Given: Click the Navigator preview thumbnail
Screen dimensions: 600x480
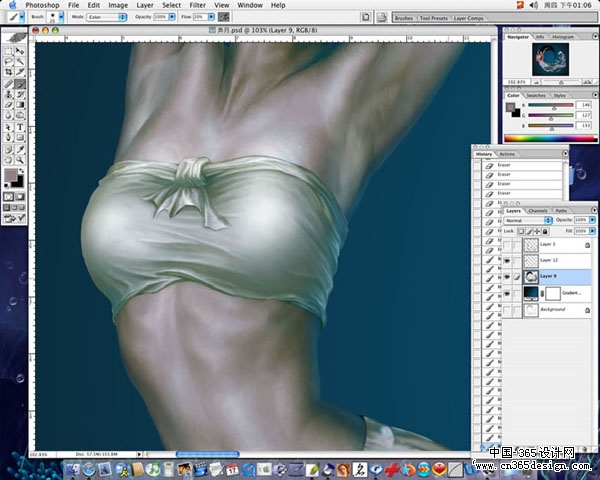Looking at the screenshot, I should click(x=550, y=59).
